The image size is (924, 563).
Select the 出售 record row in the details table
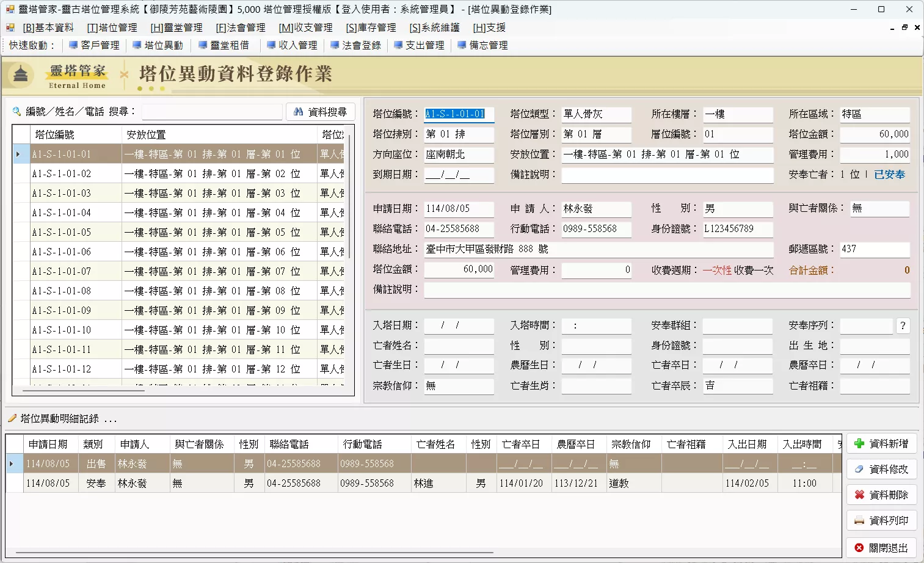424,463
